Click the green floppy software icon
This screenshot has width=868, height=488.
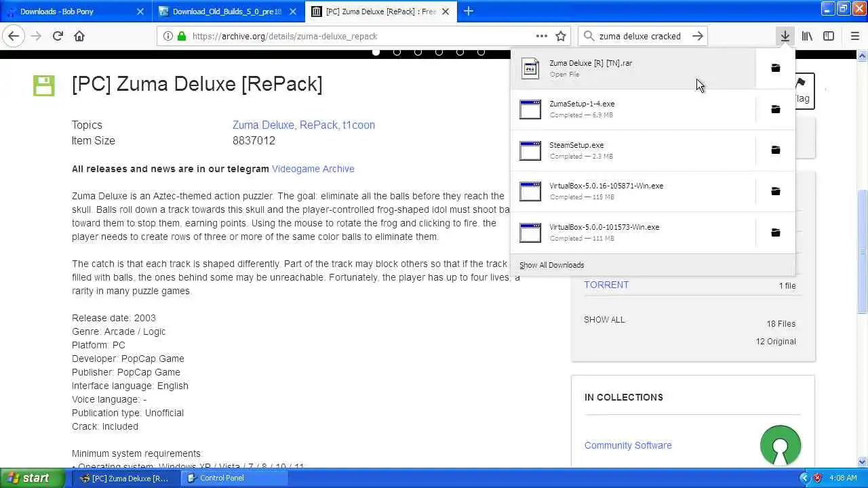coord(43,85)
